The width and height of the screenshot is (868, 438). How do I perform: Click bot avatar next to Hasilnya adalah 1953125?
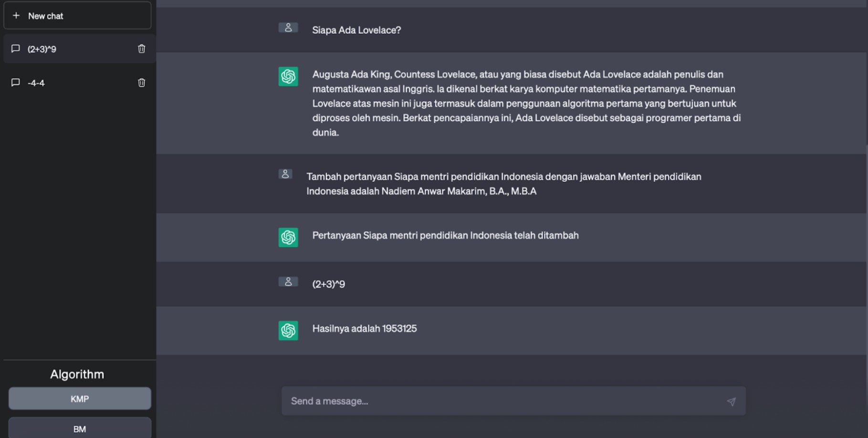tap(288, 330)
